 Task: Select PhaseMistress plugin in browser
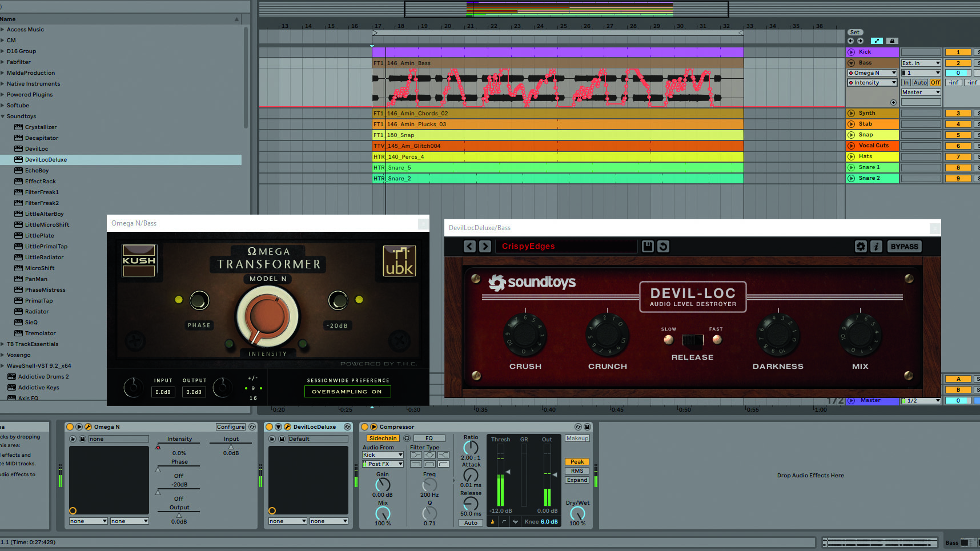click(45, 290)
